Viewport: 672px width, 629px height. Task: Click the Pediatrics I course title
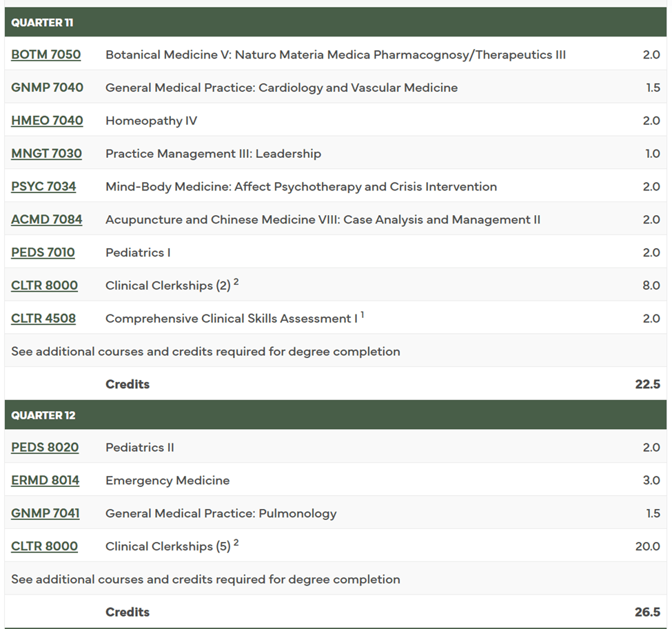click(138, 252)
